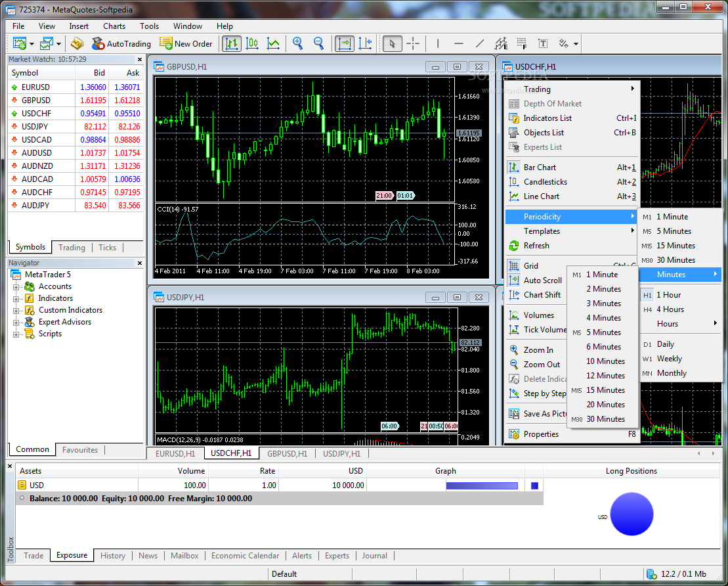Click the Zoom In magnifier toolbar icon
The width and height of the screenshot is (728, 586).
tap(297, 43)
